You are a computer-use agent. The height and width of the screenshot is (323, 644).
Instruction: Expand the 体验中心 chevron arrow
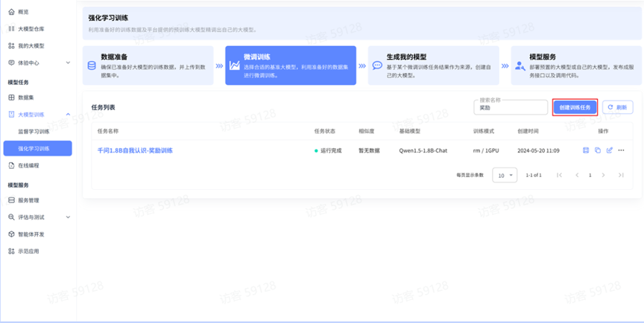68,63
